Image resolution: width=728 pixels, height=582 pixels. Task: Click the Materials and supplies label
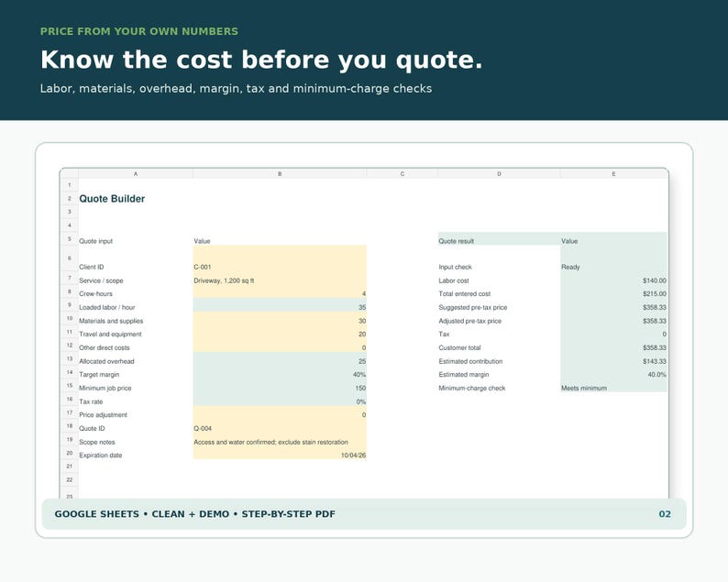(111, 321)
